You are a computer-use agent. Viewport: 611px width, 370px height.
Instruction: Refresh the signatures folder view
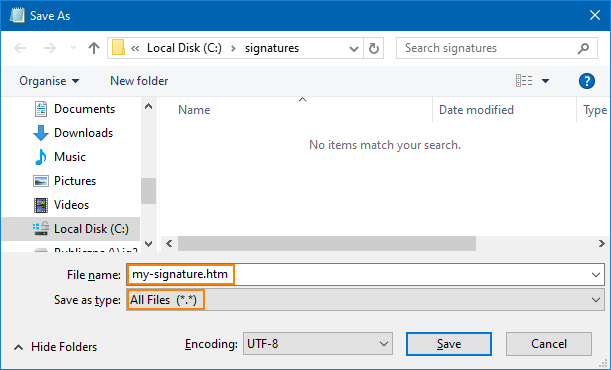point(374,48)
